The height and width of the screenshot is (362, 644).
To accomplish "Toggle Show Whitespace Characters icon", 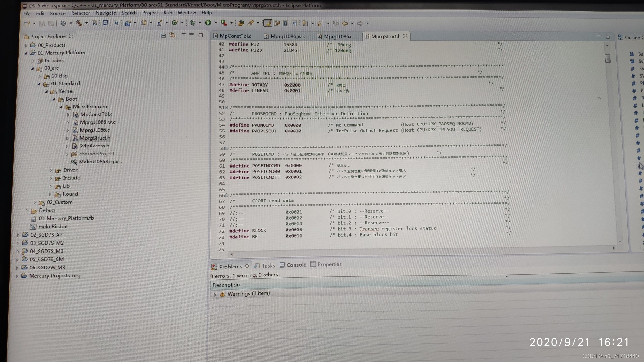I will click(x=294, y=23).
